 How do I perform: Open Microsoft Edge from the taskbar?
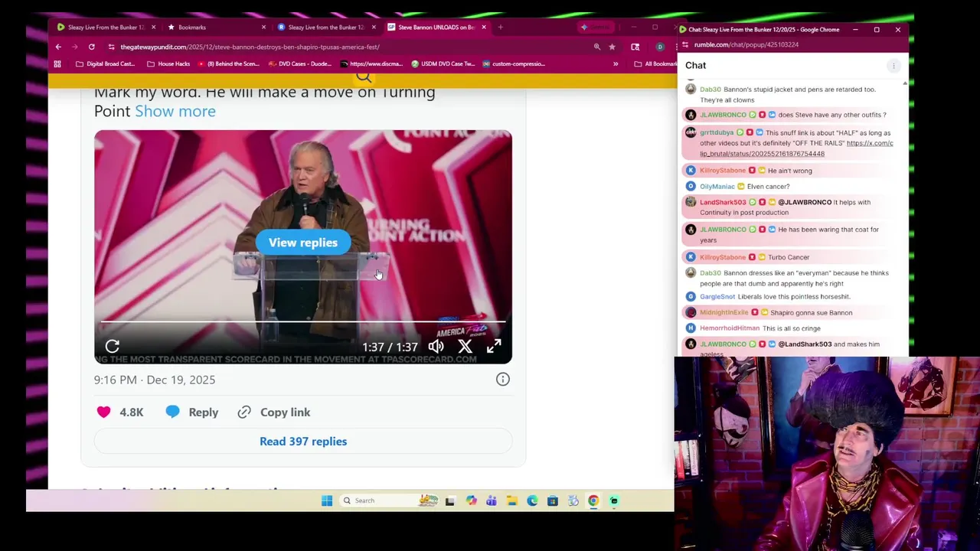532,500
